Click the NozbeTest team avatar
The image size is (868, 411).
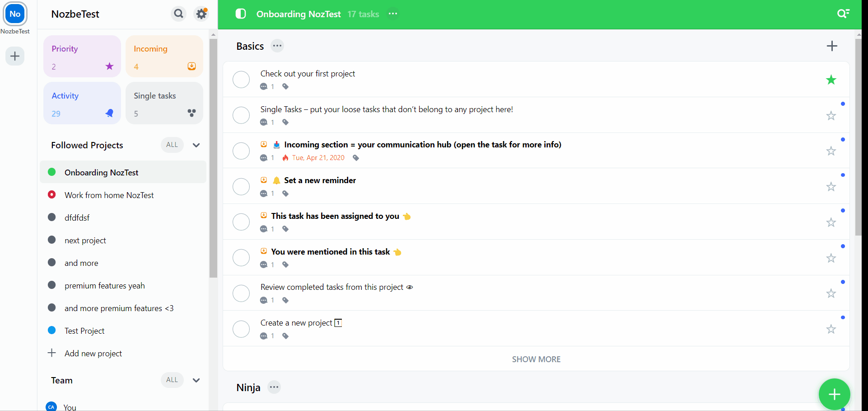tap(15, 14)
